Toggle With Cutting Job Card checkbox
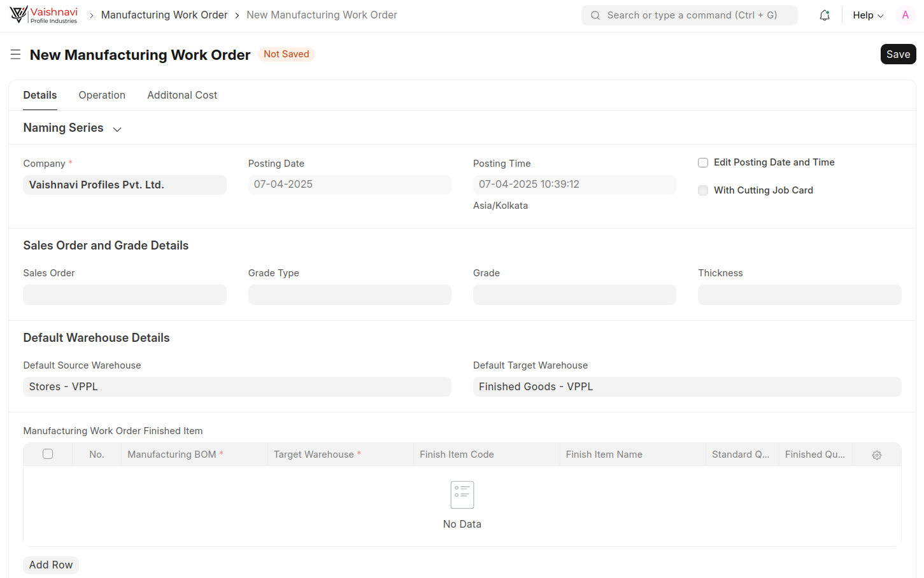The image size is (924, 578). [x=703, y=190]
